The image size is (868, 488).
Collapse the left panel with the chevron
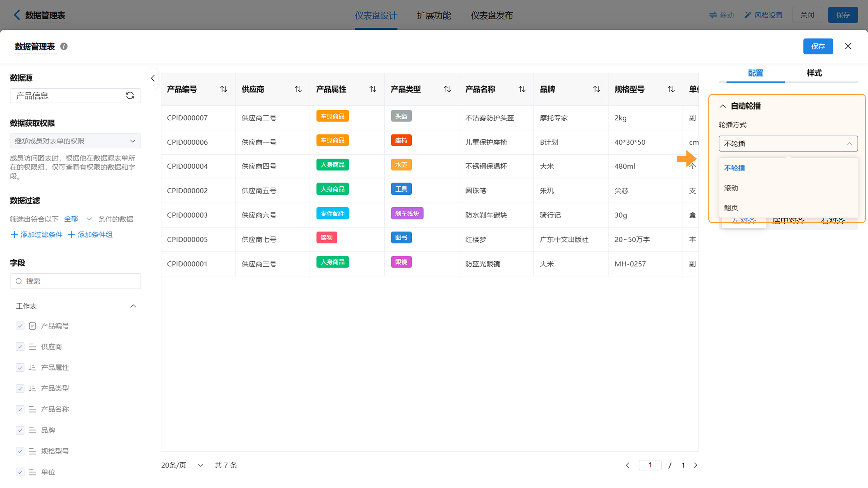[x=153, y=78]
